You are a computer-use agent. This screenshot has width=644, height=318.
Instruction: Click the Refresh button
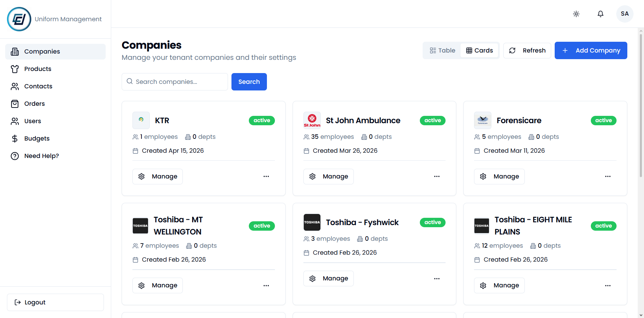[x=527, y=50]
